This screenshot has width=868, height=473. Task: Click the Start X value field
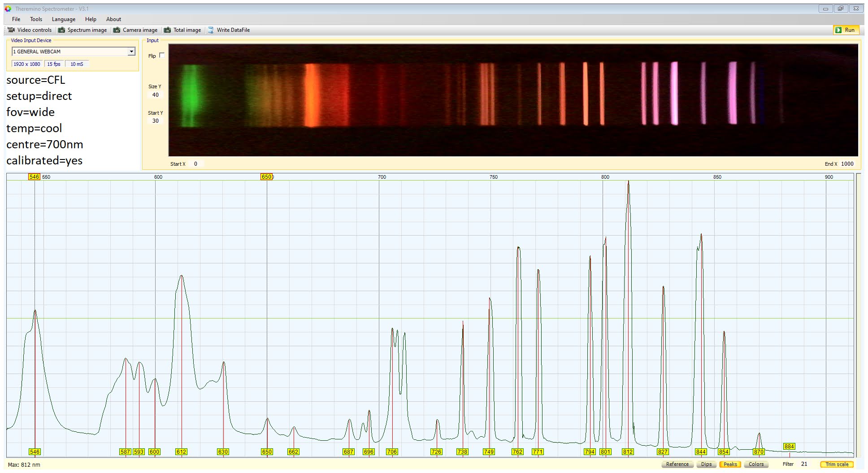click(195, 164)
